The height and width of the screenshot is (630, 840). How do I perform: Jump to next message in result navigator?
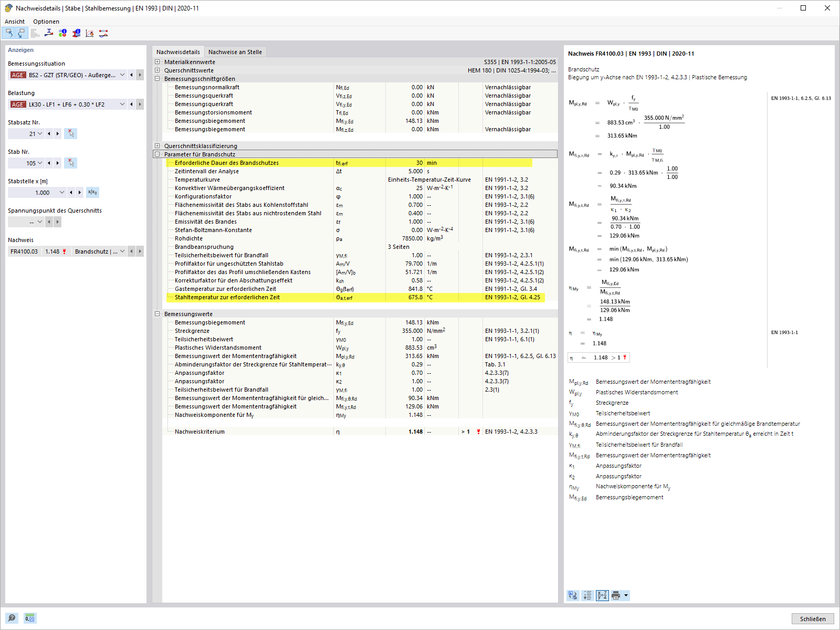click(21, 33)
